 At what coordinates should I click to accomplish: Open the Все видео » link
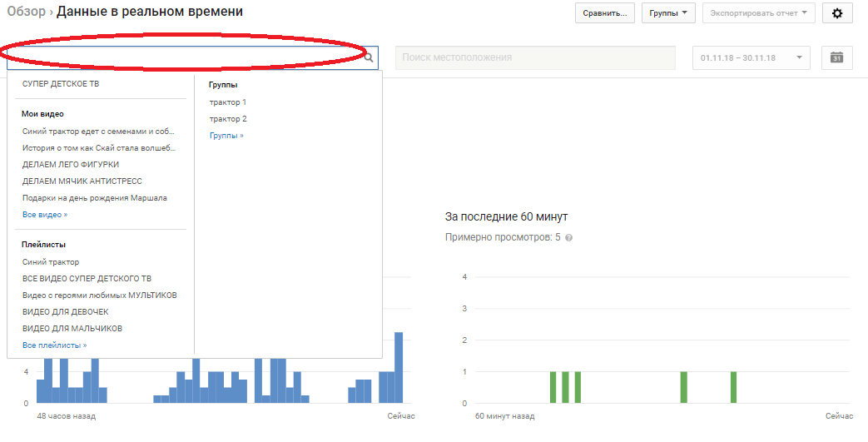(x=45, y=215)
